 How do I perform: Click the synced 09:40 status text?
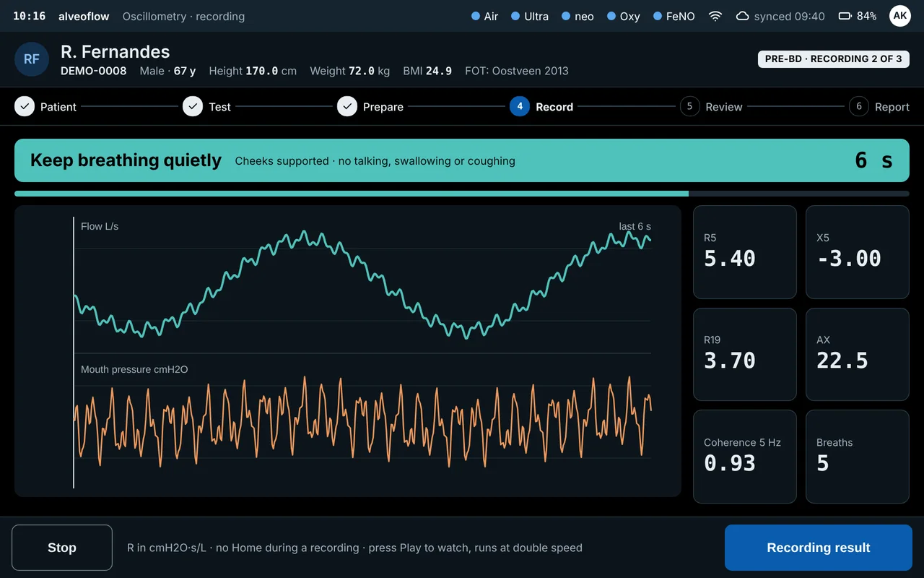pos(790,16)
